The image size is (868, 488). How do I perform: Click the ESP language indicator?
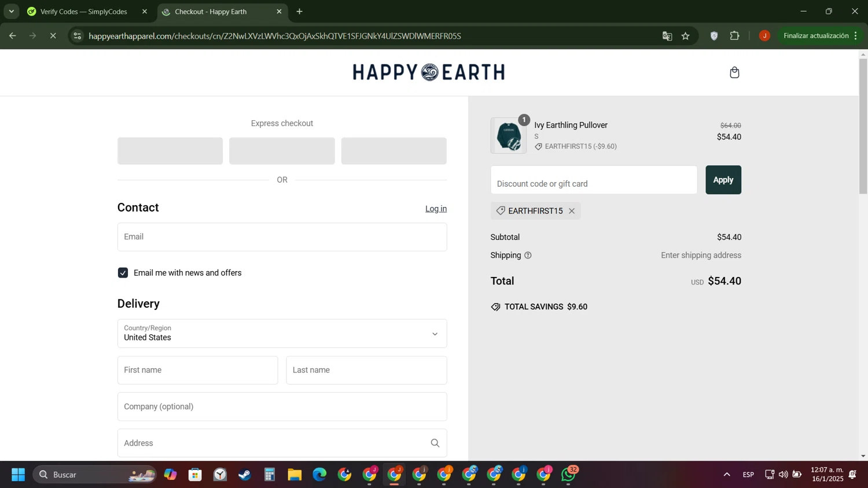pos(748,475)
